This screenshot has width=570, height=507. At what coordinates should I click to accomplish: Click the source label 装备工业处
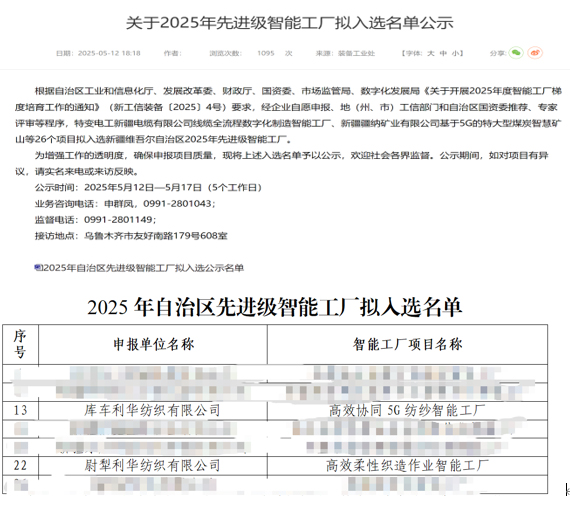tap(356, 53)
